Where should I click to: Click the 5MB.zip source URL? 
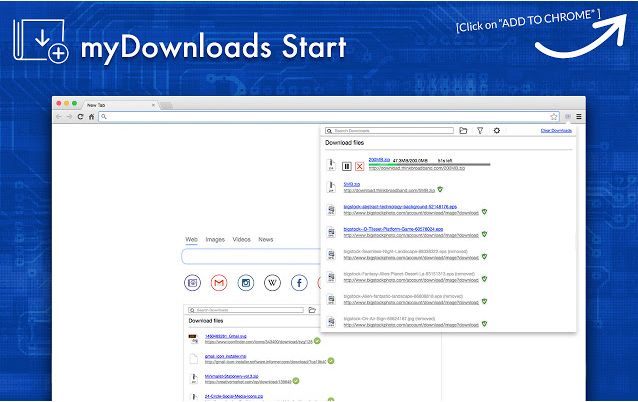389,190
